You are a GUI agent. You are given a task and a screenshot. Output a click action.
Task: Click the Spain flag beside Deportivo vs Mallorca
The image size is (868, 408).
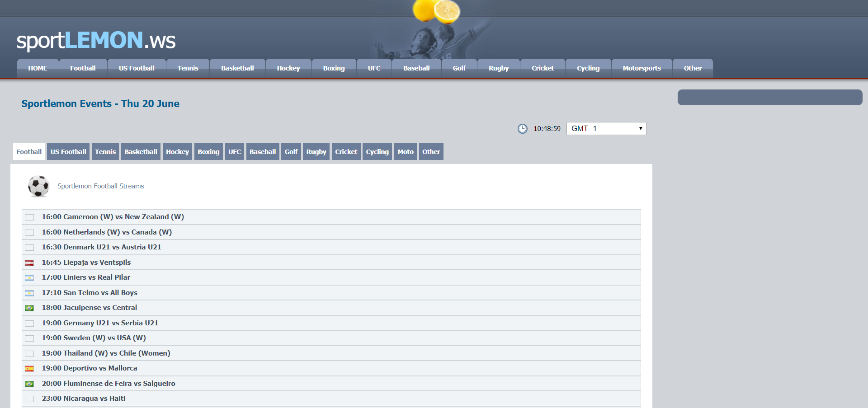click(29, 369)
